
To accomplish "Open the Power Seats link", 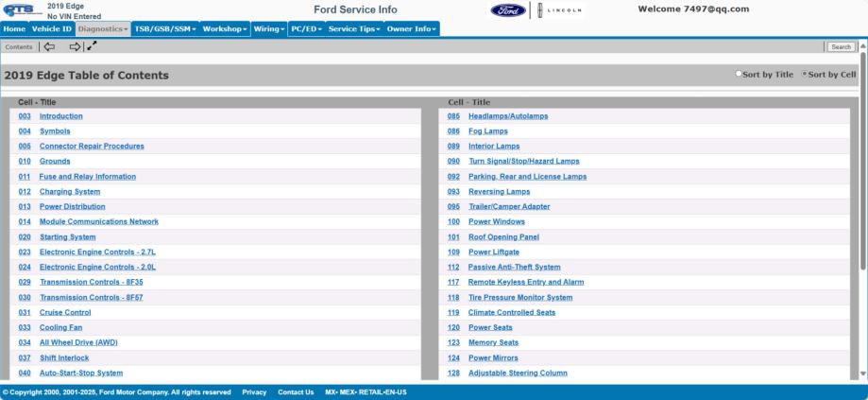I will pos(490,327).
